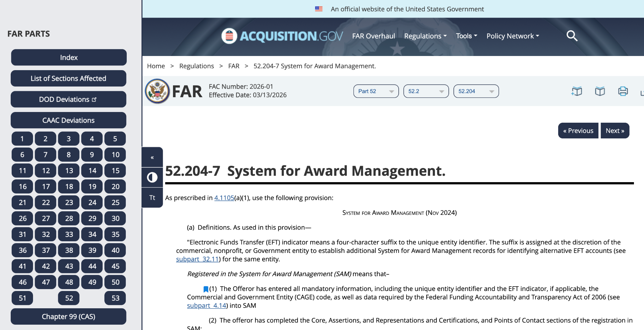The image size is (644, 330).
Task: Go to the Previous section
Action: (578, 131)
